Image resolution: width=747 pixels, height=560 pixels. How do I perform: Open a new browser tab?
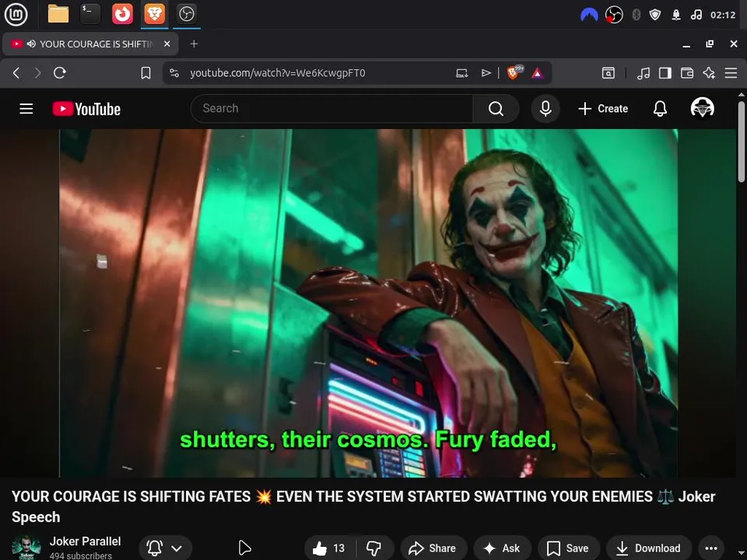coord(194,44)
